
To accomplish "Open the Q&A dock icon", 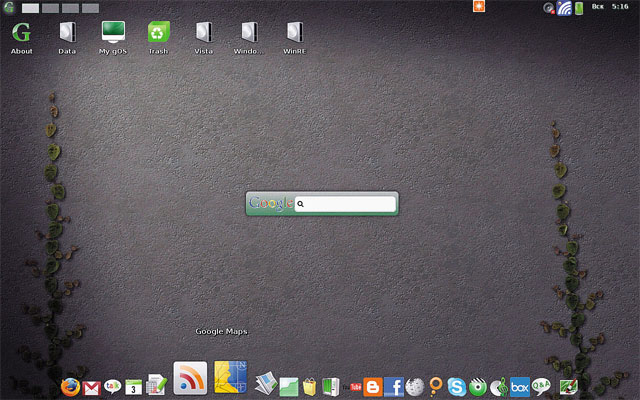I will point(541,386).
